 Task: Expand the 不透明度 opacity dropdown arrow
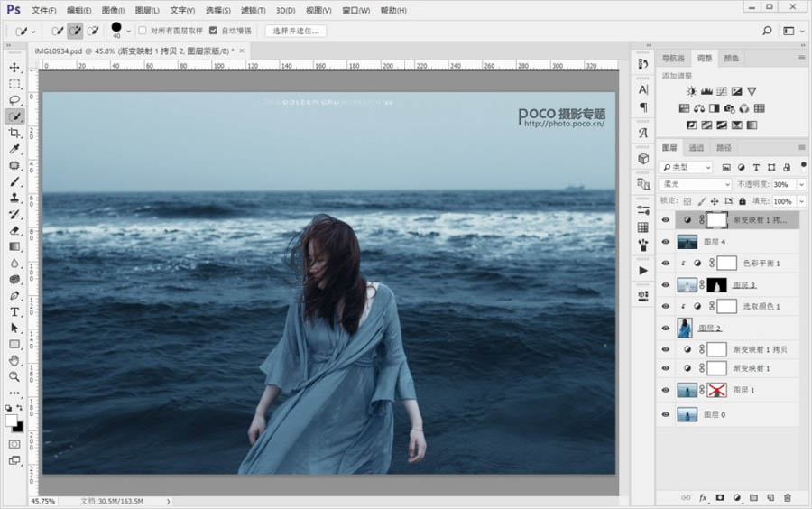pos(800,184)
